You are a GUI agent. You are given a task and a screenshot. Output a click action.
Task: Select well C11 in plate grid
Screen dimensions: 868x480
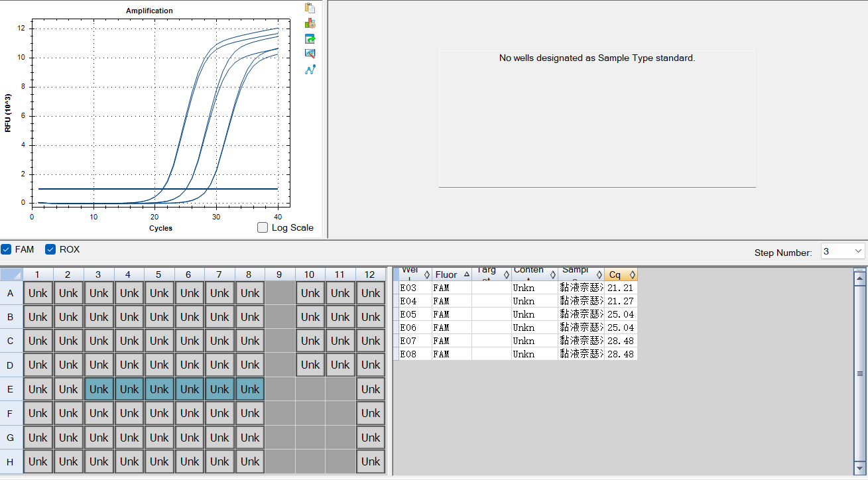(x=340, y=341)
